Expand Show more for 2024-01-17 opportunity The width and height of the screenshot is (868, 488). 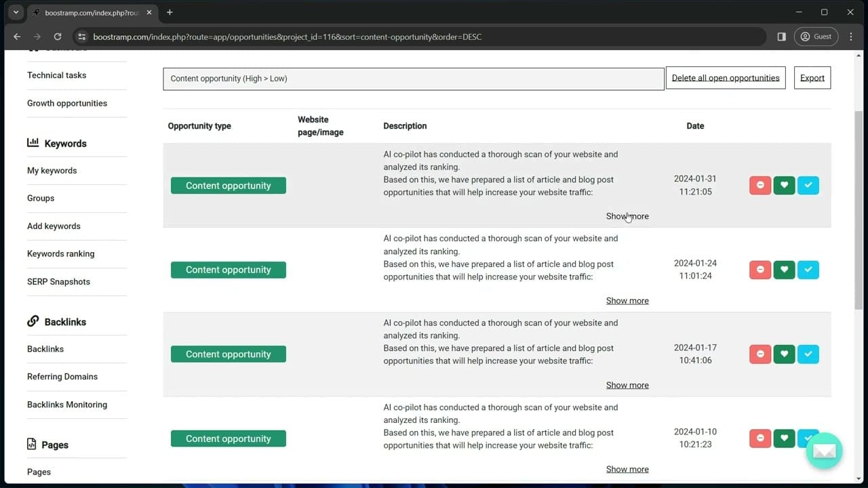(x=627, y=385)
